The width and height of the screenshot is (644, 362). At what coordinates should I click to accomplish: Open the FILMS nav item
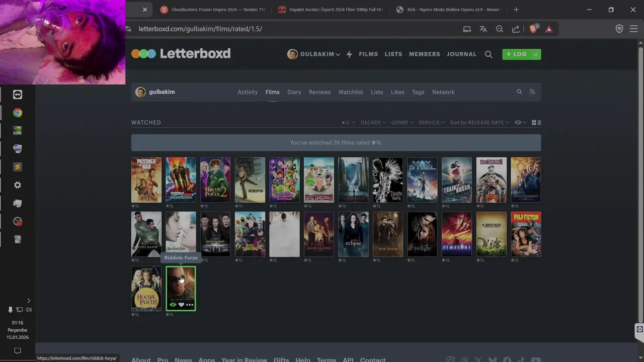[x=368, y=54]
